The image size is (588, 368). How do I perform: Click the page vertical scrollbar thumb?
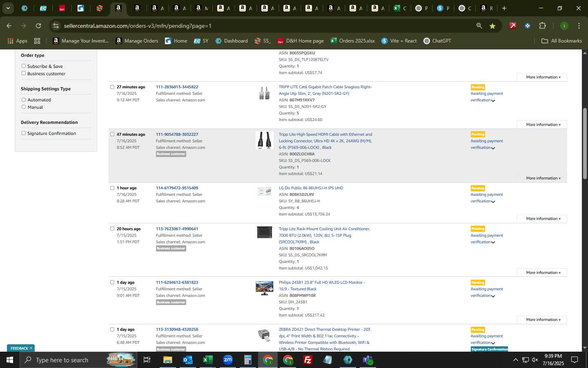point(585,143)
